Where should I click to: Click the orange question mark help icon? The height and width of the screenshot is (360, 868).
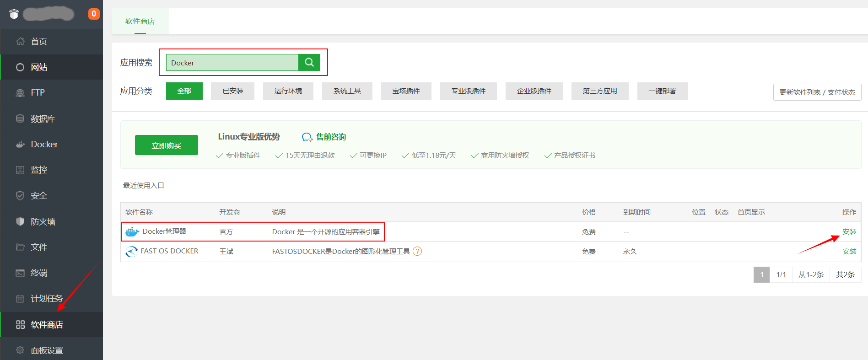tap(417, 251)
